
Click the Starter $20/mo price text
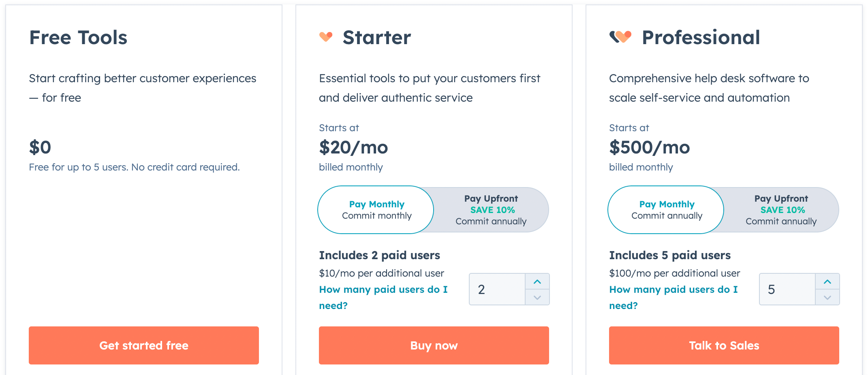(x=353, y=147)
